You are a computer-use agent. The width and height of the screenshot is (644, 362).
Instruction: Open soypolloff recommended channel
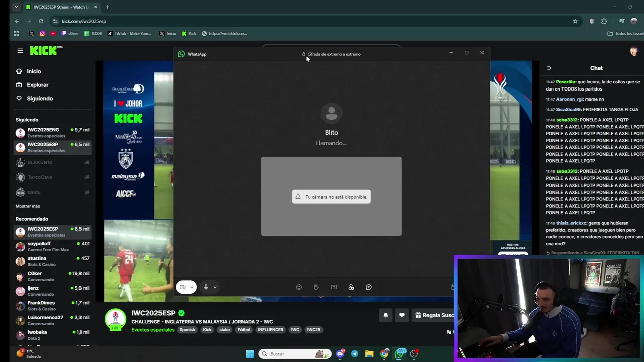[x=52, y=246]
